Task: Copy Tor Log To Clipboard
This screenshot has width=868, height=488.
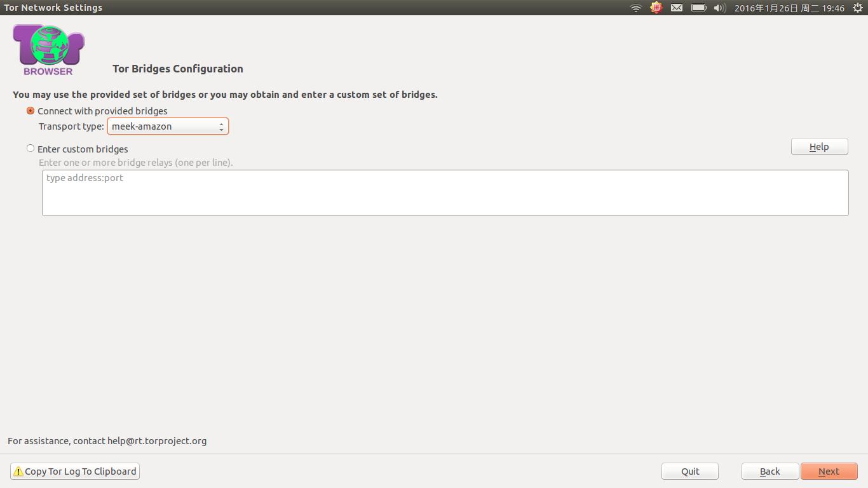Action: 75,471
